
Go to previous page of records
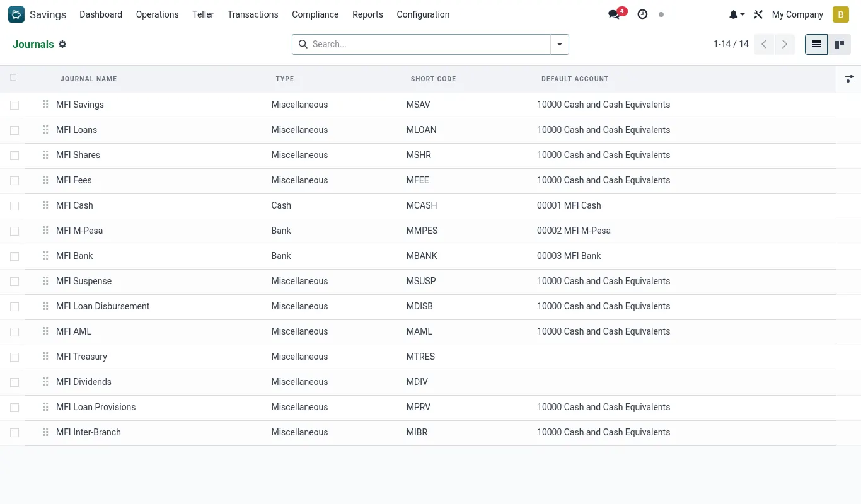pyautogui.click(x=764, y=44)
